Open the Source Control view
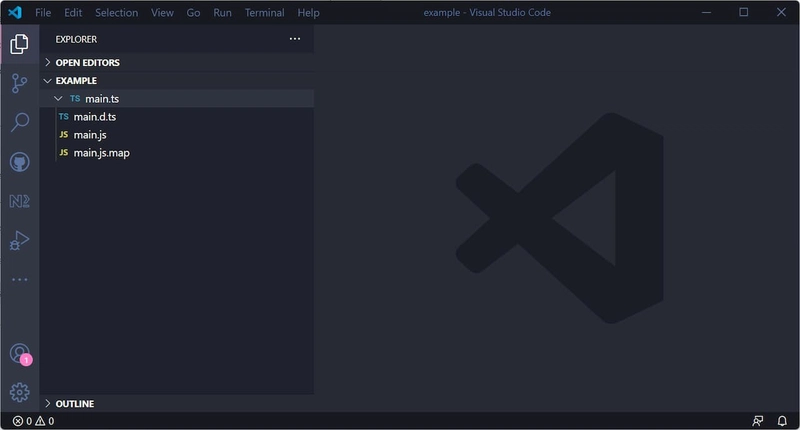The image size is (800, 430). tap(19, 83)
